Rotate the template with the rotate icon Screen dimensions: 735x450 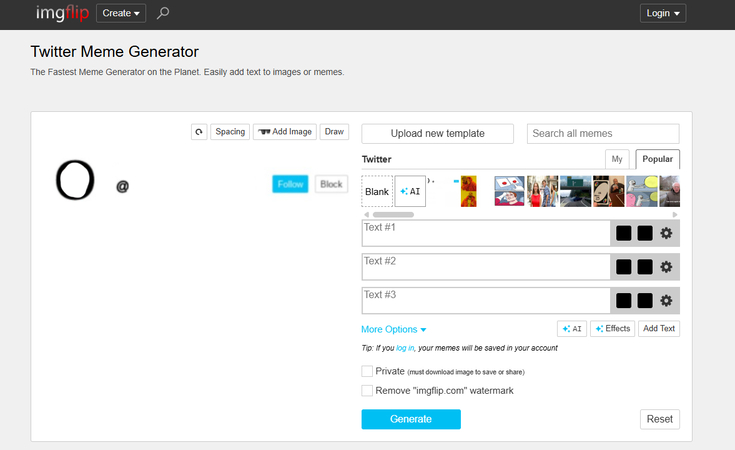pyautogui.click(x=199, y=132)
